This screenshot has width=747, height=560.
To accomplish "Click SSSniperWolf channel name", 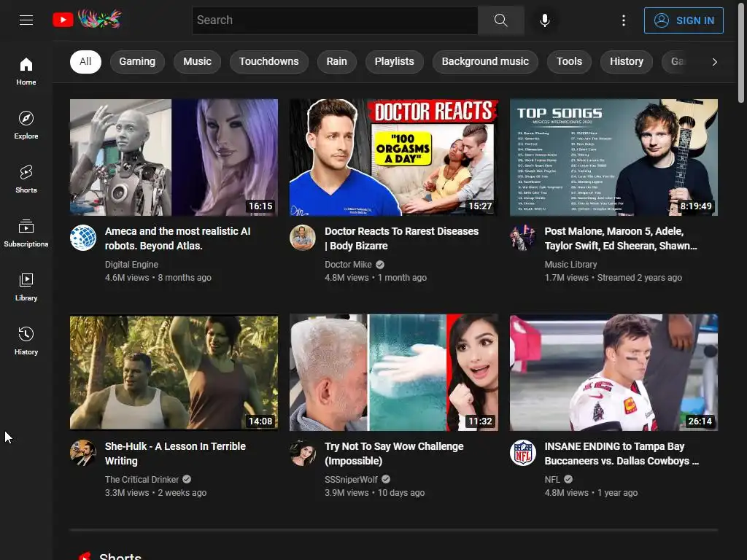I will pyautogui.click(x=351, y=480).
